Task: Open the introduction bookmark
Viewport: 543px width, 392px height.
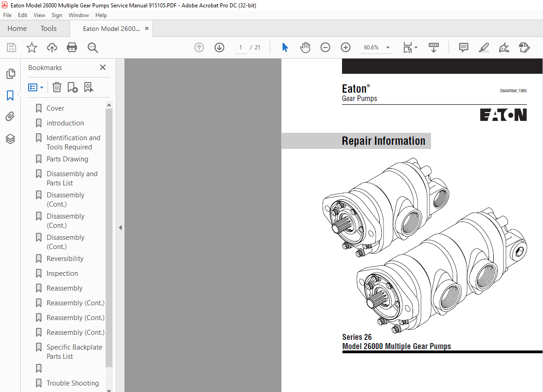Action: (65, 123)
